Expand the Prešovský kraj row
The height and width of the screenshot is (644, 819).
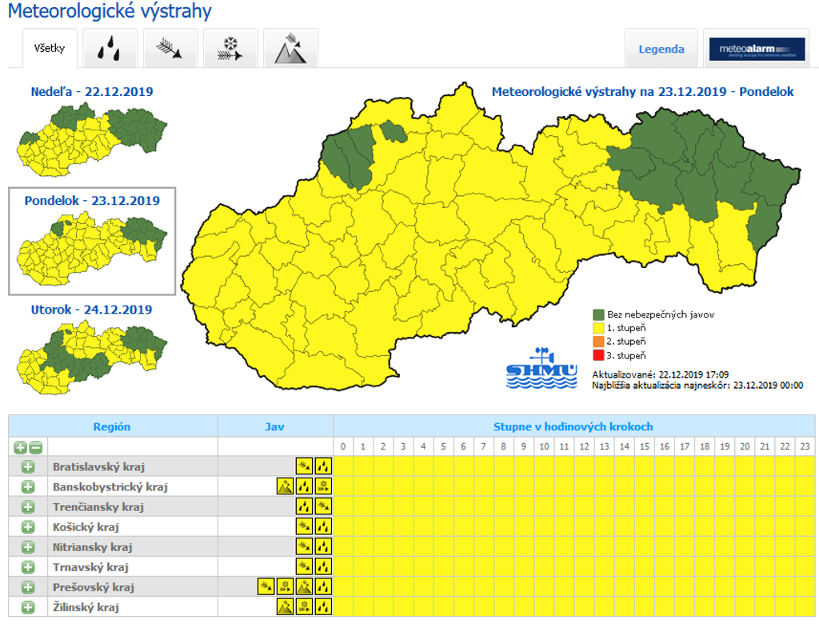28,587
